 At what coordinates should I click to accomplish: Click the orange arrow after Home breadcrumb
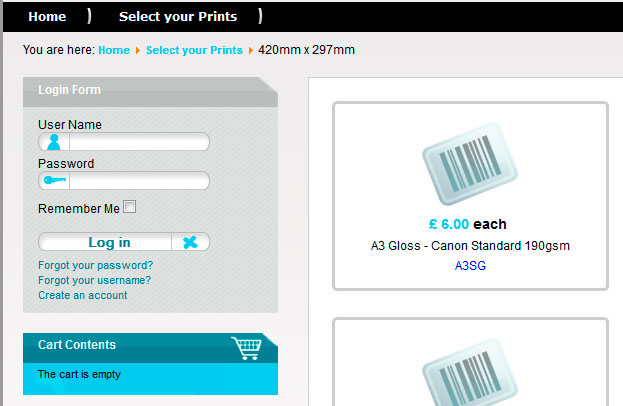click(x=137, y=50)
